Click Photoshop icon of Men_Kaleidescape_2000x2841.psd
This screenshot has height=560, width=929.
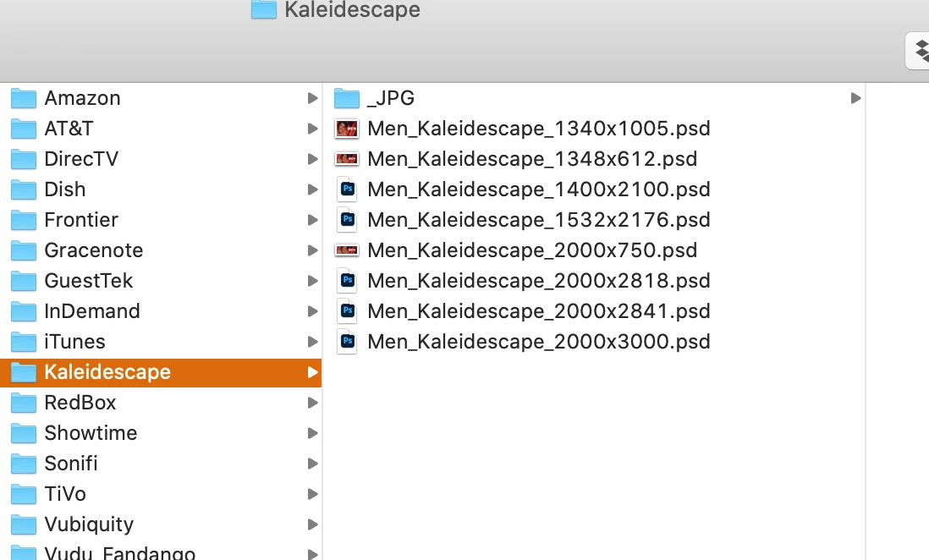pyautogui.click(x=347, y=311)
